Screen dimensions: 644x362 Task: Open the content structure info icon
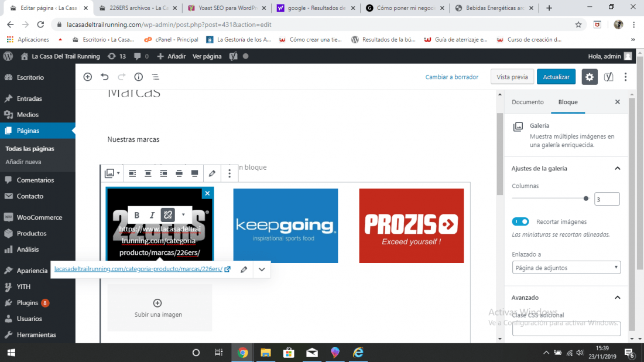(x=138, y=77)
